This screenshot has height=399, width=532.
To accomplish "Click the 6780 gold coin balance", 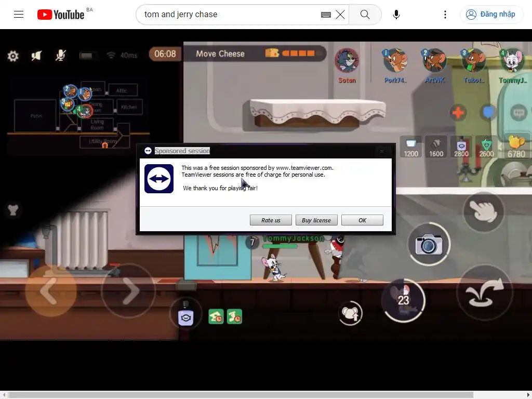I will coord(516,147).
